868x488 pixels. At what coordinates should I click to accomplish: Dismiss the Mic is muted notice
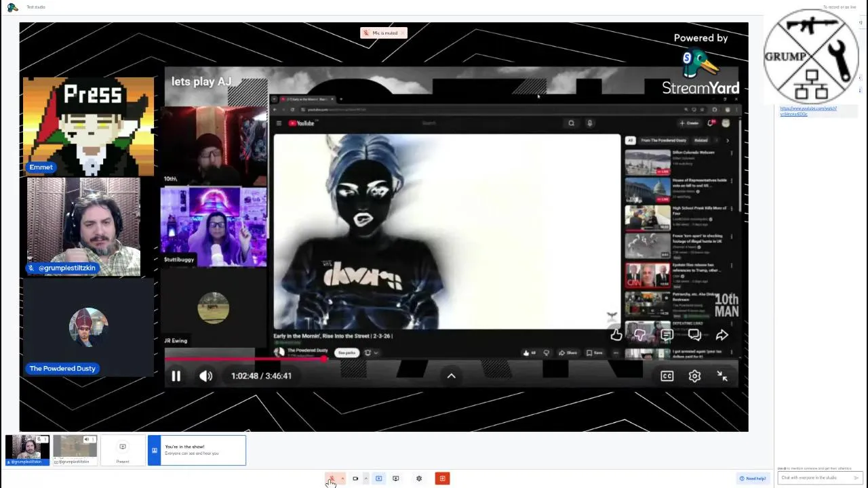[402, 33]
